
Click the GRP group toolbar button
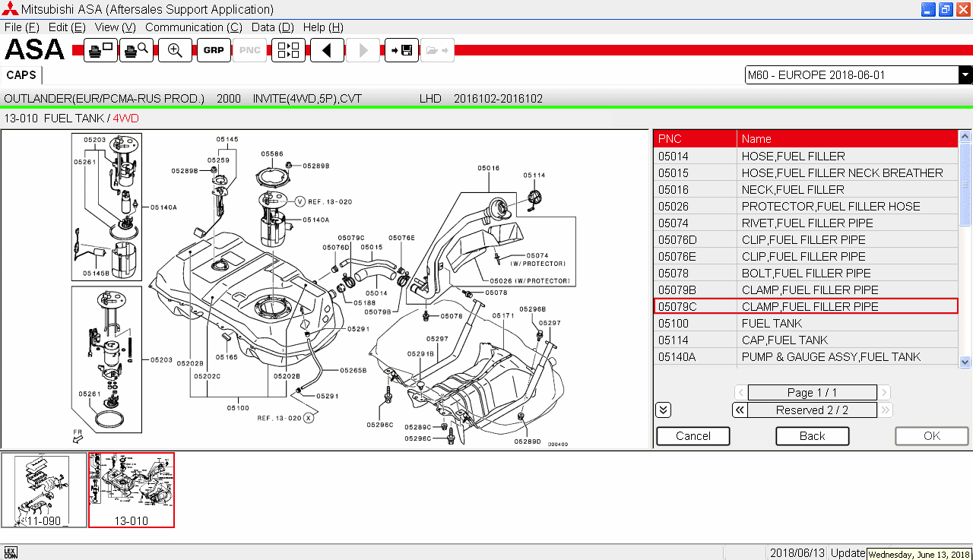pyautogui.click(x=214, y=50)
